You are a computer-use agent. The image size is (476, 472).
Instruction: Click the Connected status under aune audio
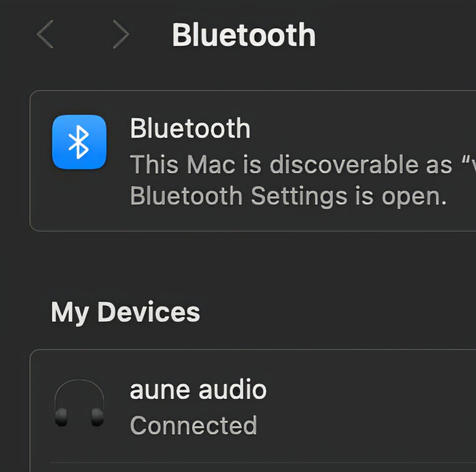pos(193,425)
